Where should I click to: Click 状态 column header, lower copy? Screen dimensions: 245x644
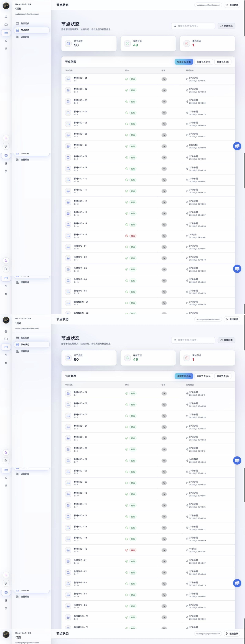[x=127, y=385]
